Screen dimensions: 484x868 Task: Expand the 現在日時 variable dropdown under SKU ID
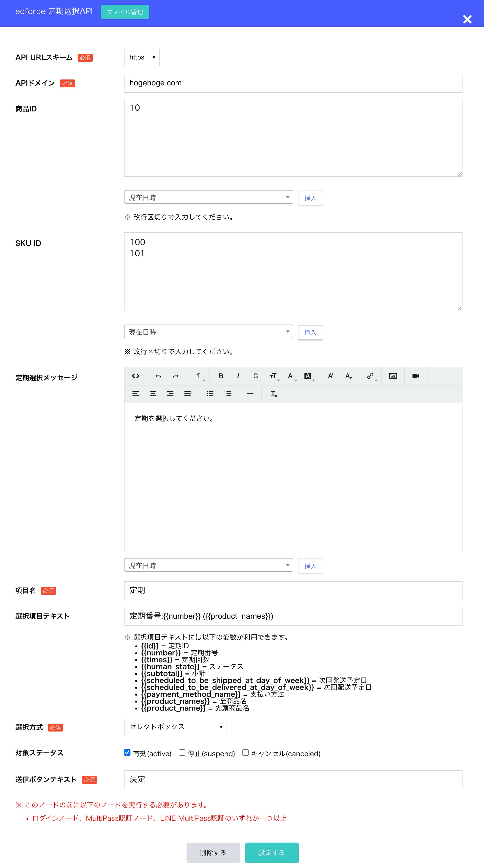pyautogui.click(x=209, y=332)
